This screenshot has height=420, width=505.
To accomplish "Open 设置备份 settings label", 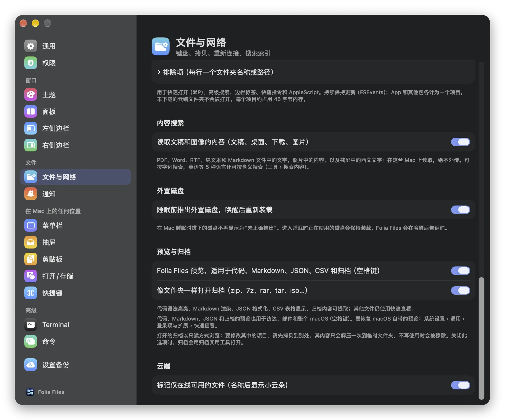I will [56, 365].
